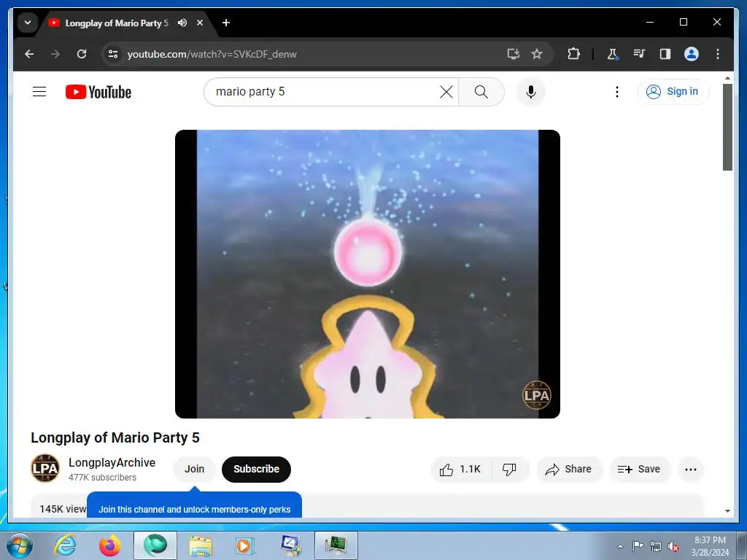Open Windows Media Player taskbar icon
This screenshot has width=747, height=560.
point(245,545)
